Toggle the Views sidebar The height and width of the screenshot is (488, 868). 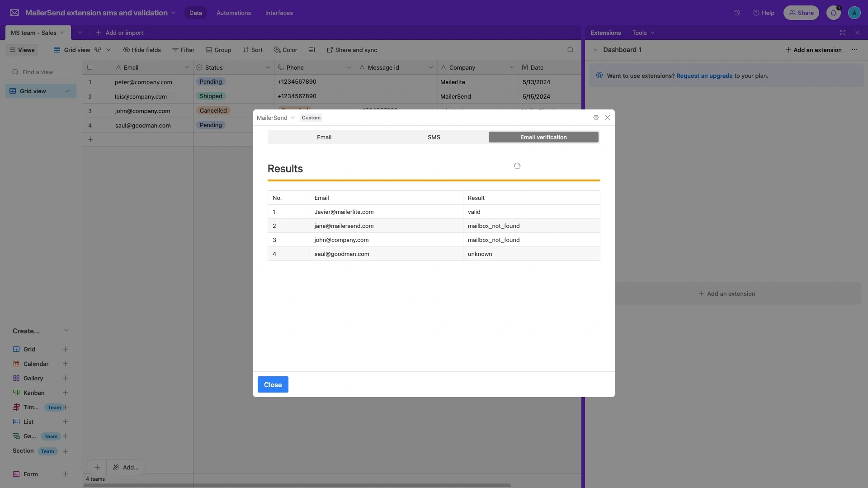click(x=22, y=50)
